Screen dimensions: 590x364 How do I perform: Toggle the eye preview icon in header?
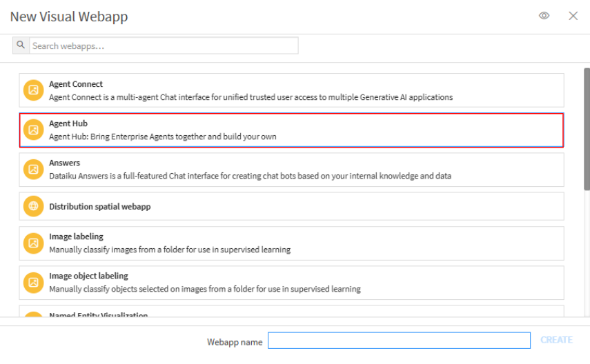click(x=544, y=16)
